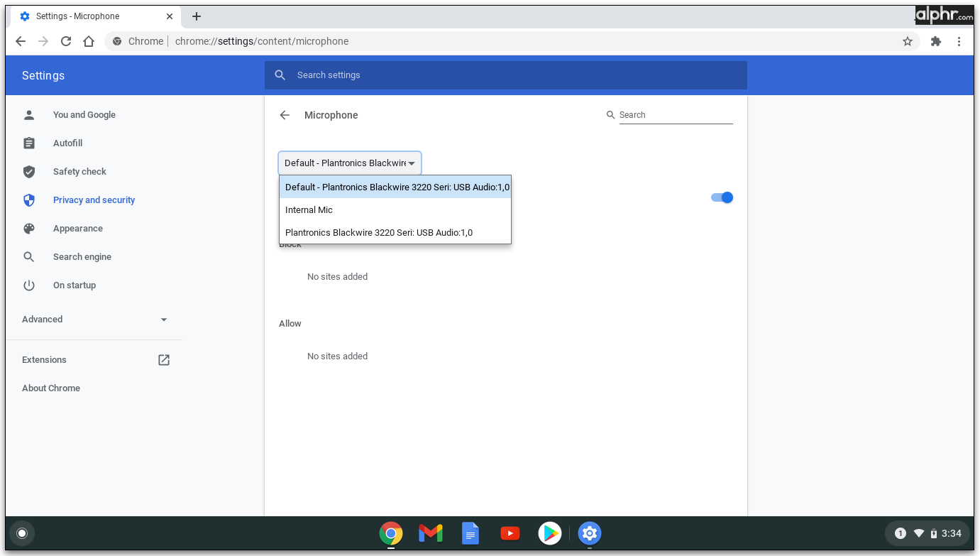Launch YouTube from the shelf
Viewport: 980px width, 556px height.
tap(510, 533)
